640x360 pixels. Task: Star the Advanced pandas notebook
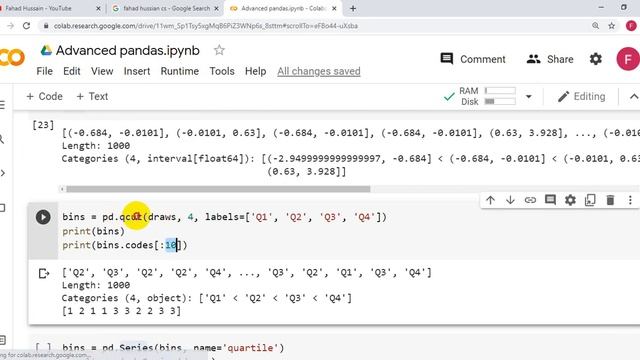pos(219,50)
